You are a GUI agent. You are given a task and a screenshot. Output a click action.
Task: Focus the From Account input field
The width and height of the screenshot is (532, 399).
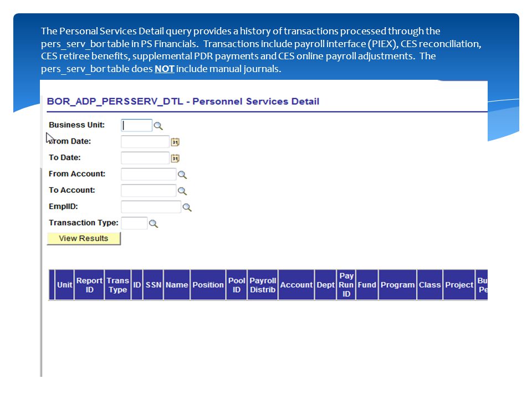[x=149, y=174]
